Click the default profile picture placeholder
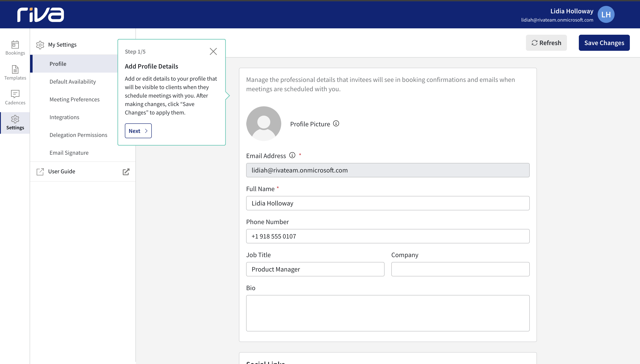This screenshot has height=364, width=640. (x=263, y=124)
